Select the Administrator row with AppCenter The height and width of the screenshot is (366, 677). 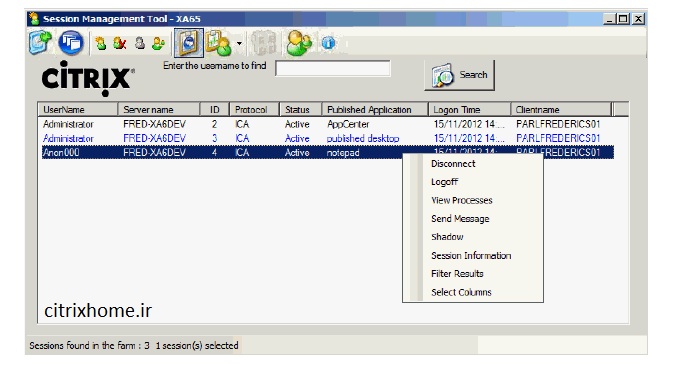coord(327,124)
